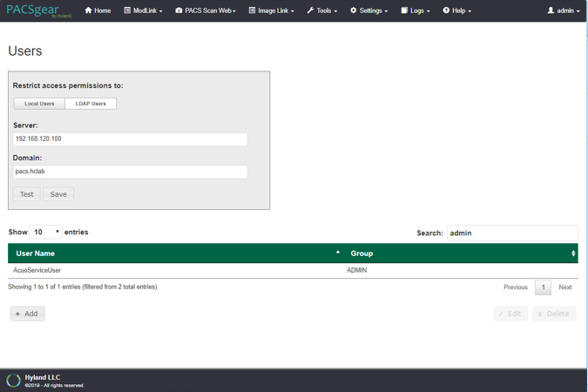Click the Edit button

(510, 314)
